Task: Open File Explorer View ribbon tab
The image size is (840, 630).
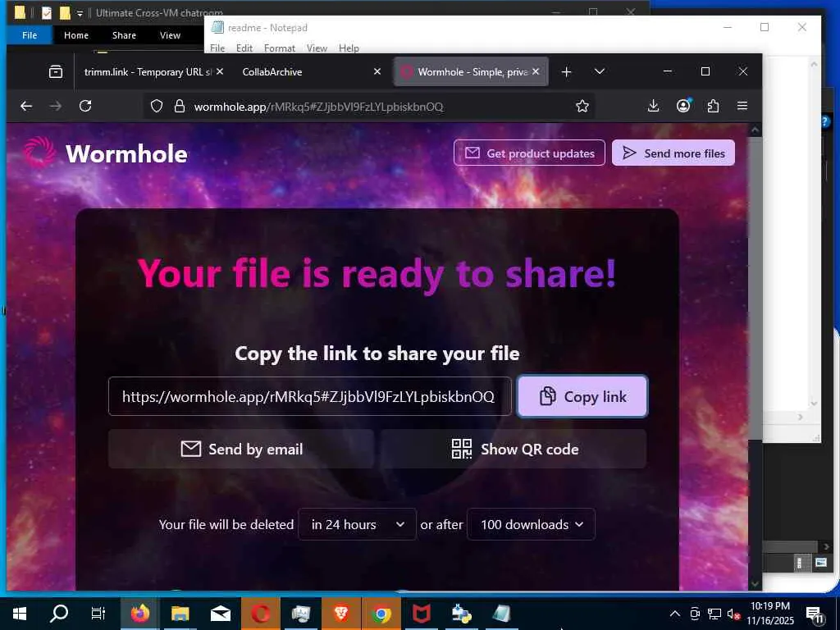Action: pyautogui.click(x=170, y=35)
